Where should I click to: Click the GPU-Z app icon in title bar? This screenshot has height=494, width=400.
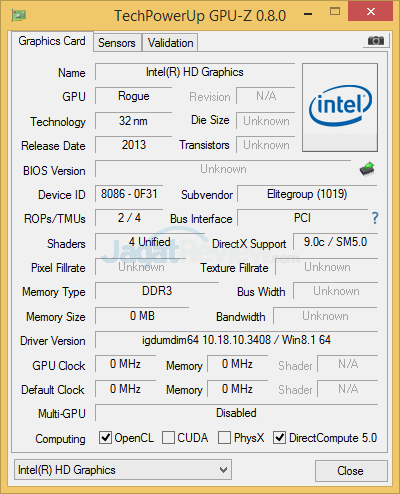(x=19, y=15)
